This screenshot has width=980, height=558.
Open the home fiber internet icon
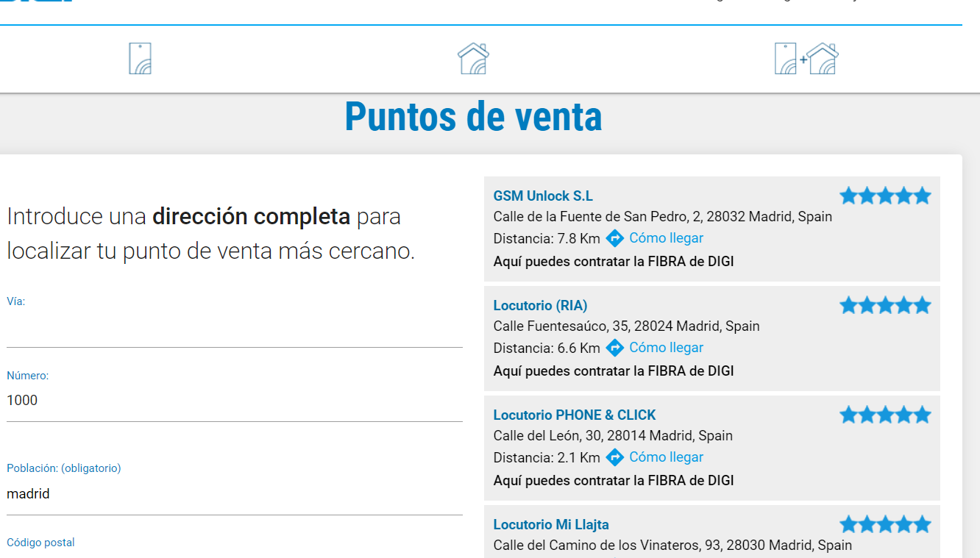473,58
